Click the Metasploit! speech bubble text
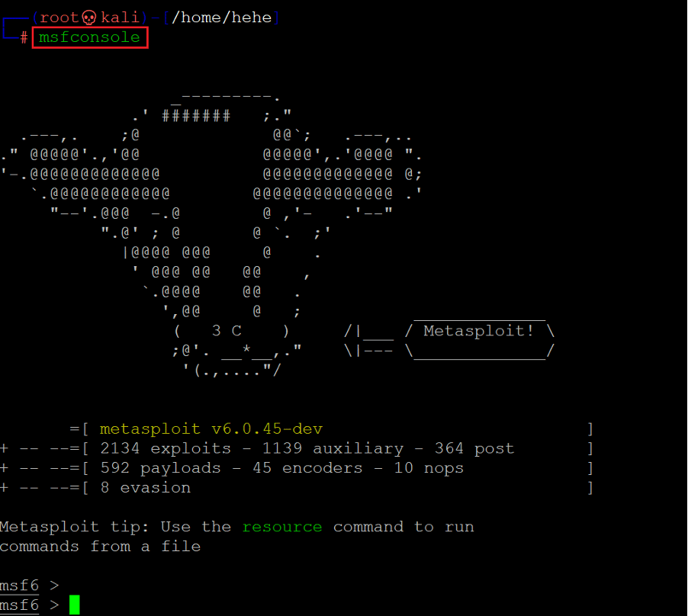Screen dimensions: 688x616 click(478, 331)
